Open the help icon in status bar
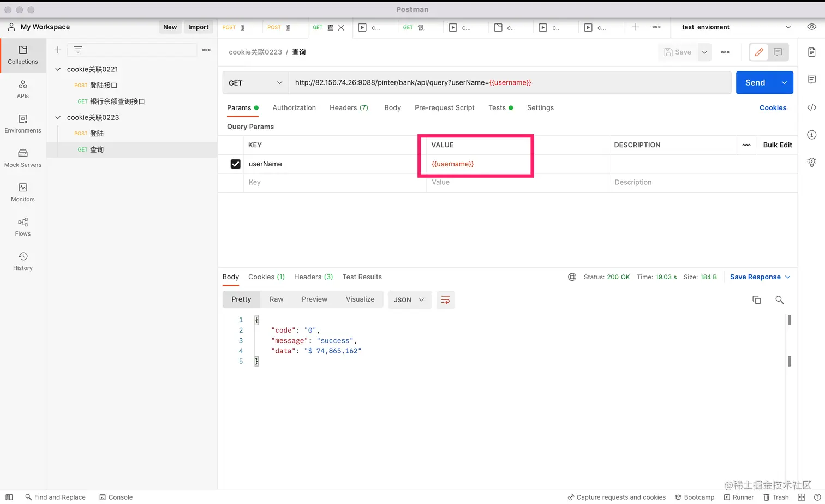The image size is (825, 504). 817,497
